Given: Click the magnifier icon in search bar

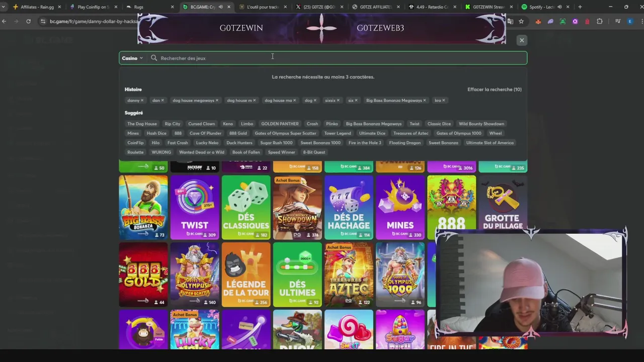Looking at the screenshot, I should (154, 58).
